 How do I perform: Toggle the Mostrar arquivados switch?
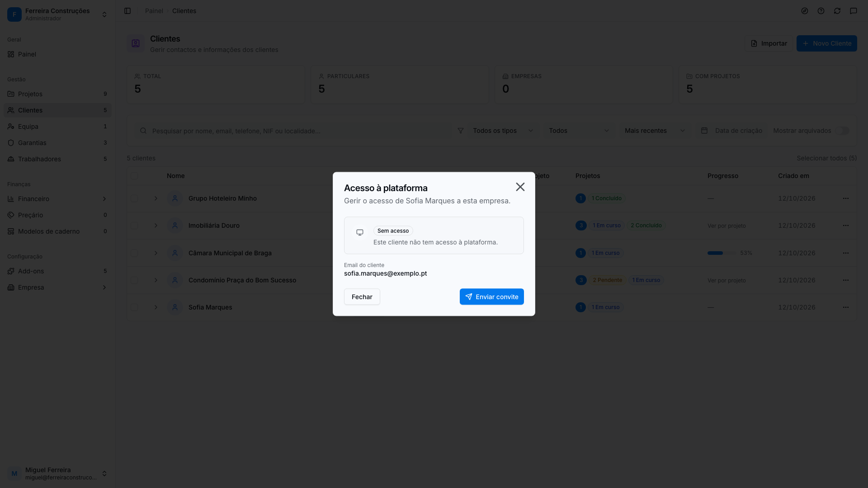842,131
